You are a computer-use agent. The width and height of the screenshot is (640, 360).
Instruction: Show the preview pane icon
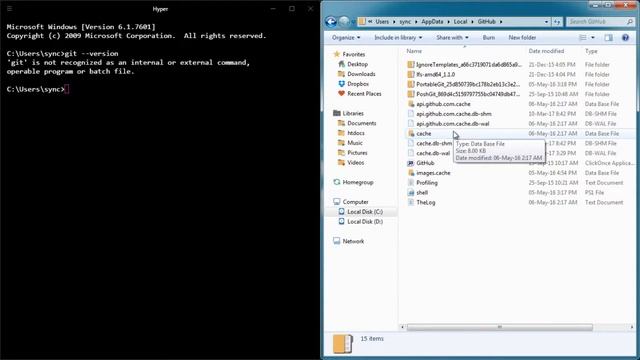pyautogui.click(x=609, y=38)
